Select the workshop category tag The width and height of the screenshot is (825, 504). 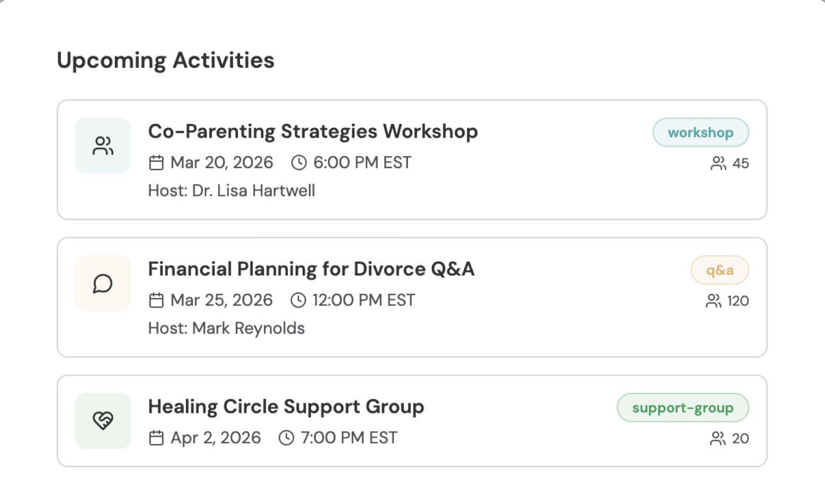coord(700,132)
